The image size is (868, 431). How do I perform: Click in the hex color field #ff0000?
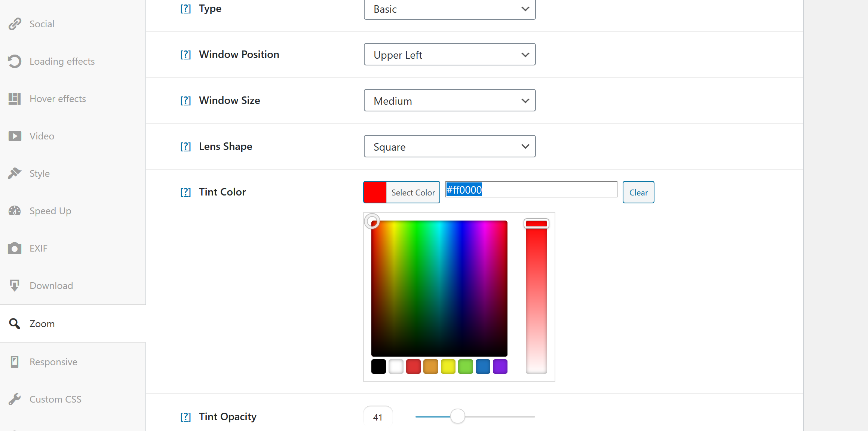pos(531,190)
